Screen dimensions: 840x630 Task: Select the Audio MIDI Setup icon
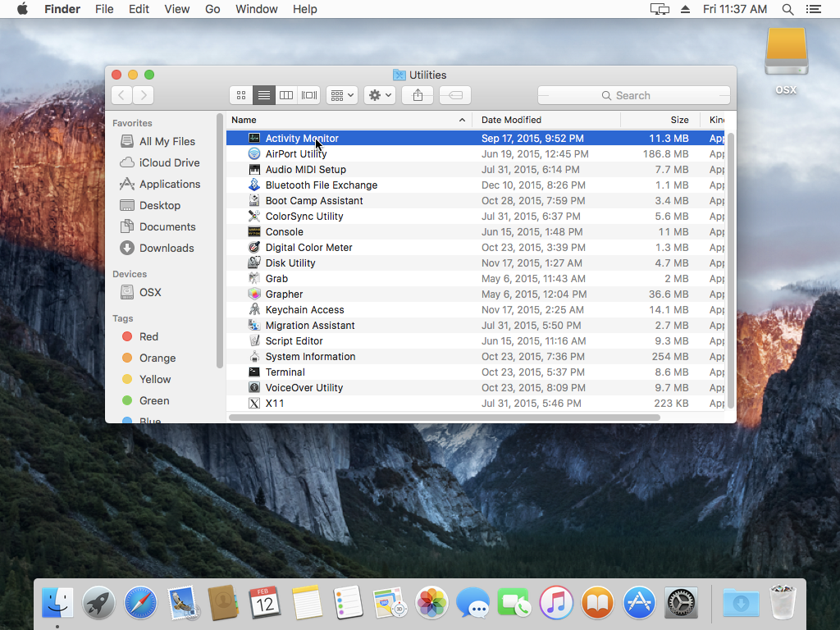pos(254,169)
